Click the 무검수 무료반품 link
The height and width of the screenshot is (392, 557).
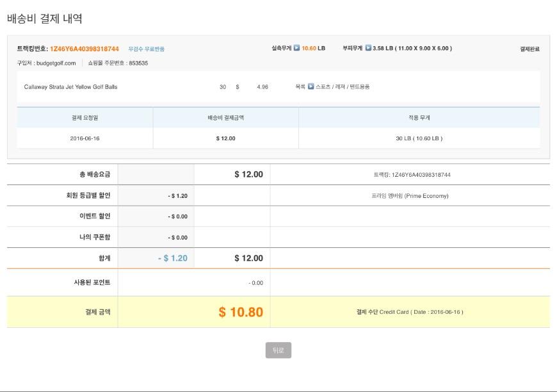click(146, 49)
